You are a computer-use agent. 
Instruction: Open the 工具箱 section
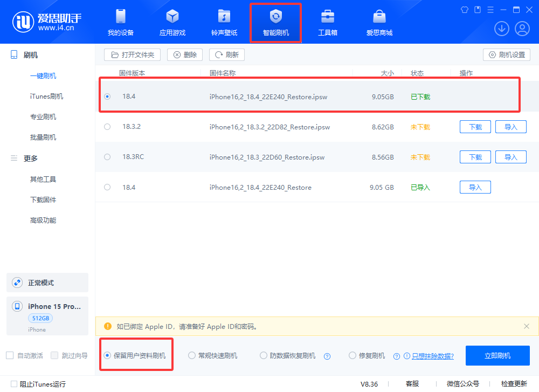(327, 23)
